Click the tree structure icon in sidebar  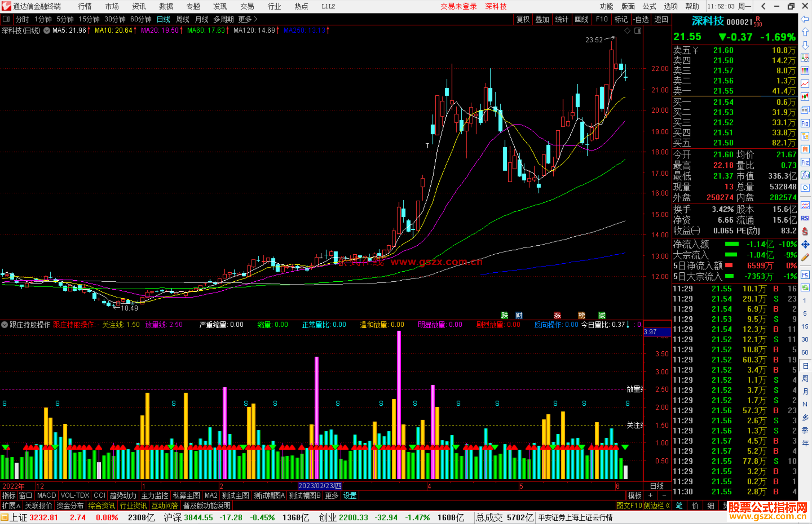click(805, 136)
